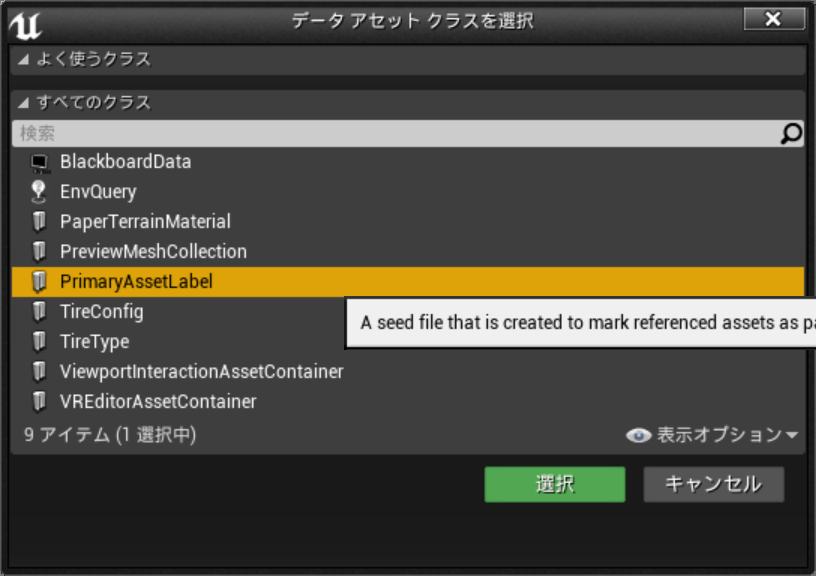Image resolution: width=816 pixels, height=576 pixels.
Task: Select the BlackboardData class row
Action: click(408, 162)
